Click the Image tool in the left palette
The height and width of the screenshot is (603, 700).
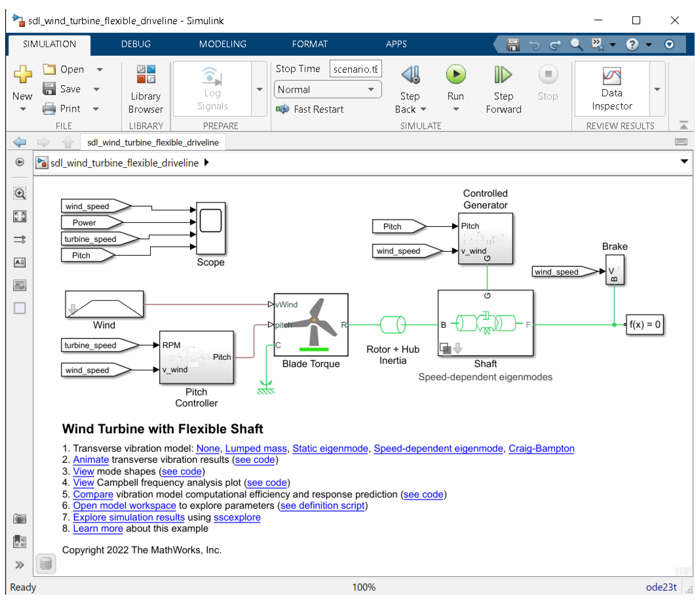pyautogui.click(x=20, y=285)
